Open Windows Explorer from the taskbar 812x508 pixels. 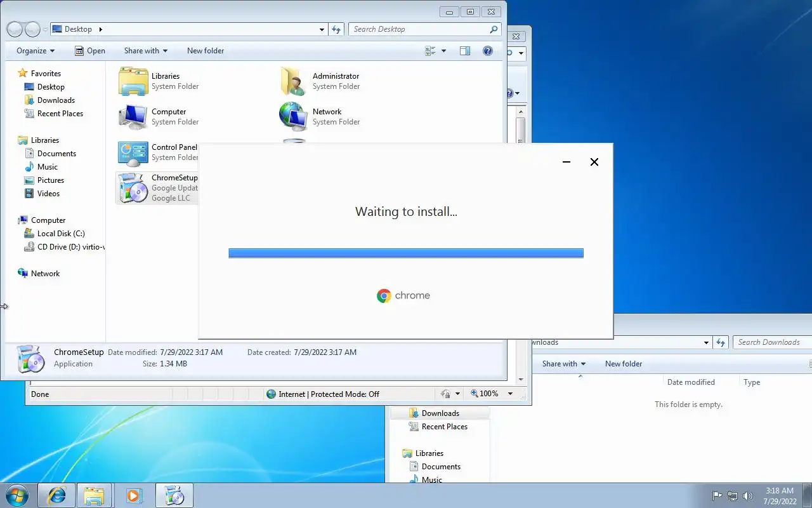point(95,495)
